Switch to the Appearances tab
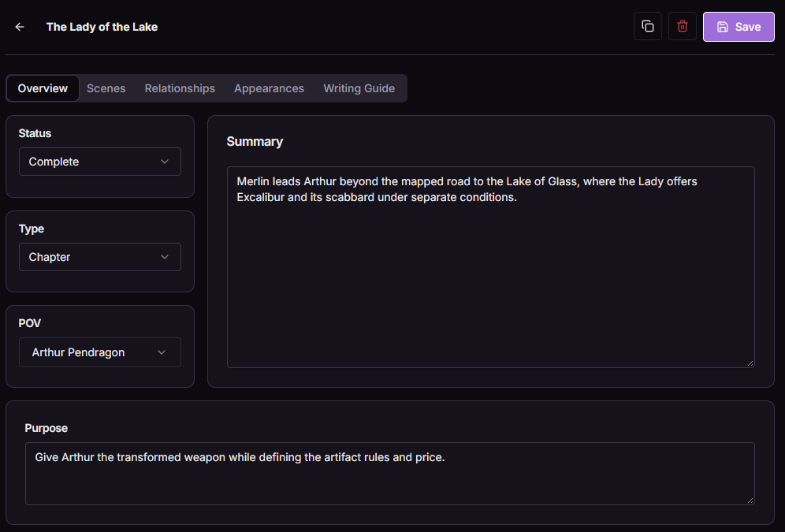Image resolution: width=785 pixels, height=532 pixels. tap(269, 88)
